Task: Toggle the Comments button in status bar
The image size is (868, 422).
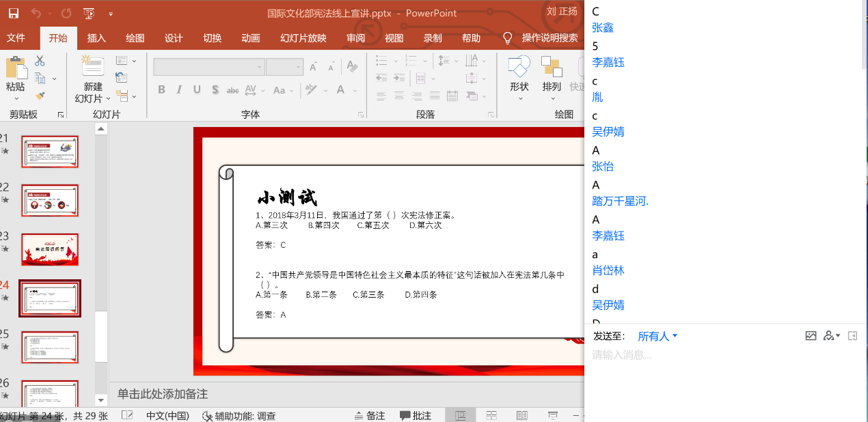Action: [x=416, y=415]
